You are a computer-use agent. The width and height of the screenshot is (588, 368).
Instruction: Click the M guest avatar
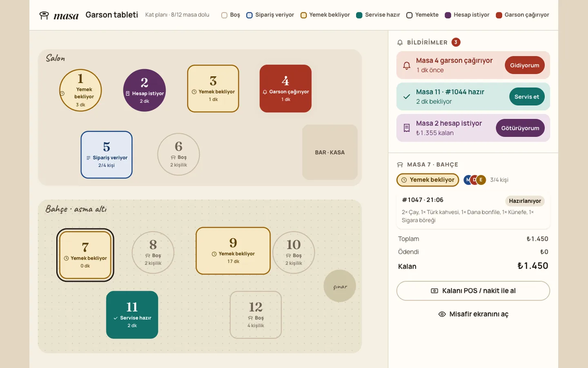coord(468,180)
